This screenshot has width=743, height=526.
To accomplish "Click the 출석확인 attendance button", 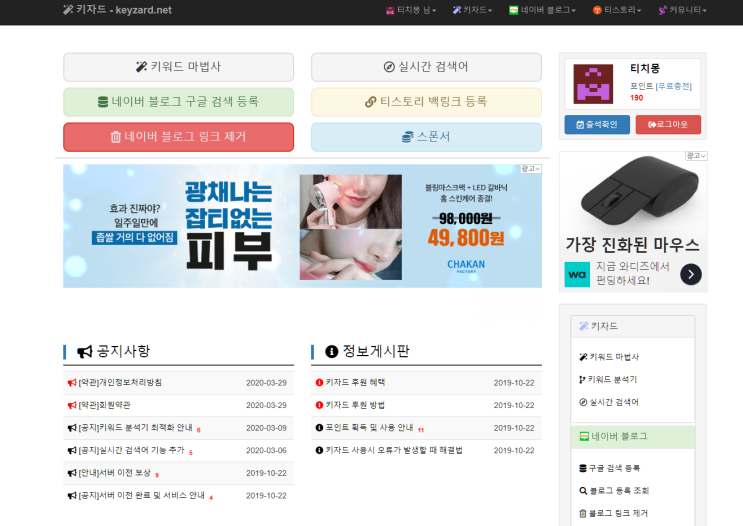I will pos(597,125).
